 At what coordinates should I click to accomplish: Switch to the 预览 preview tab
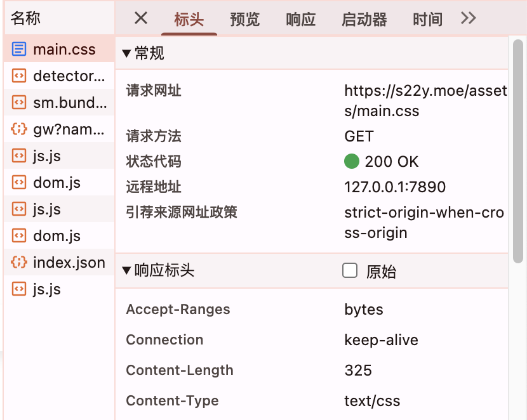pos(244,19)
